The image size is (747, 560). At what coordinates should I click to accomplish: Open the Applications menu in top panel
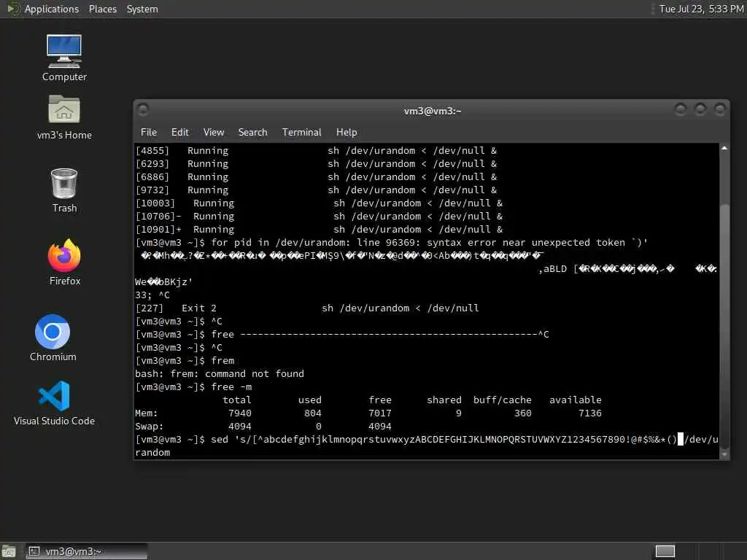click(x=52, y=9)
